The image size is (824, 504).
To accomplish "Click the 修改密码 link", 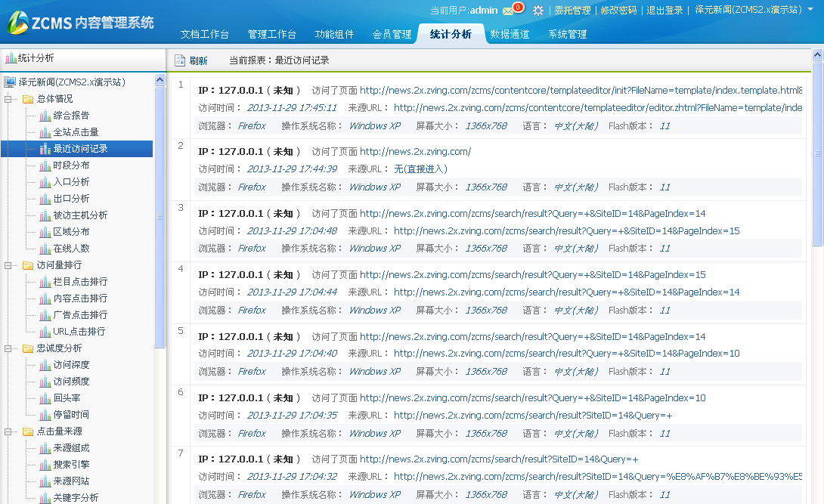I will point(618,10).
